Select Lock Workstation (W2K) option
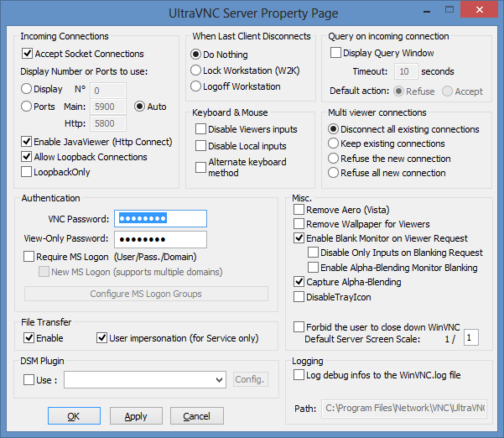The image size is (504, 438). pos(195,70)
